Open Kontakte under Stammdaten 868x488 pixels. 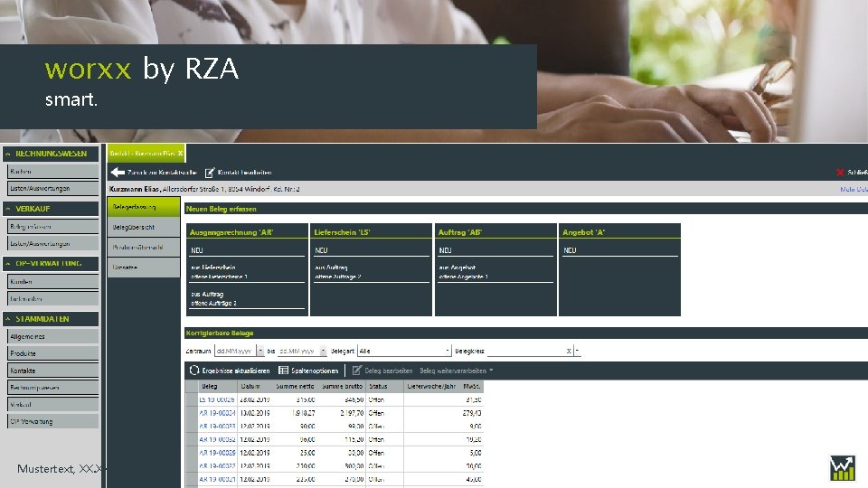tap(52, 371)
